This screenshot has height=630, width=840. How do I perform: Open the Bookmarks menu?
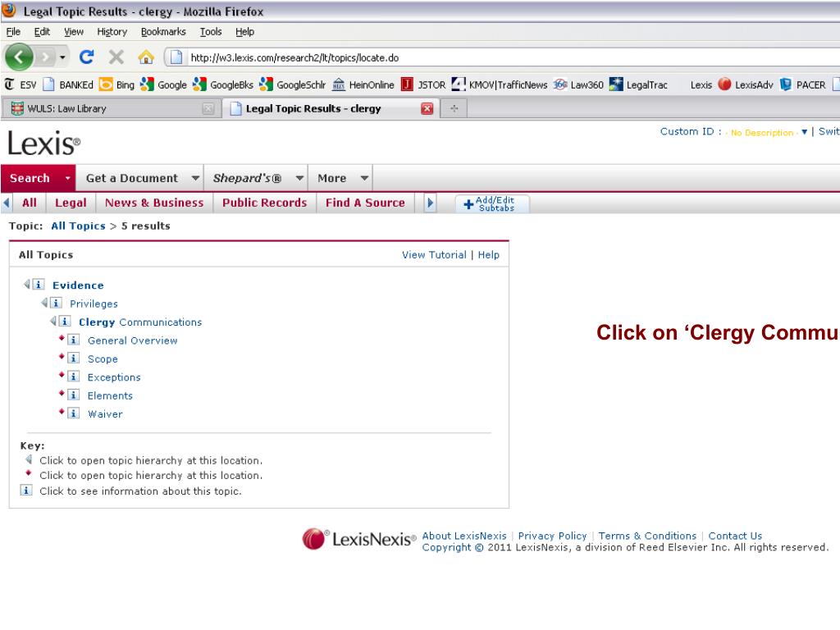coord(163,32)
